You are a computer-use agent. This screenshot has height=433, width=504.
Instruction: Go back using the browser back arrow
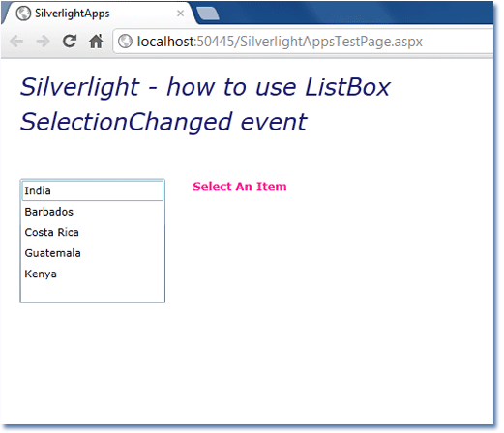(x=16, y=42)
